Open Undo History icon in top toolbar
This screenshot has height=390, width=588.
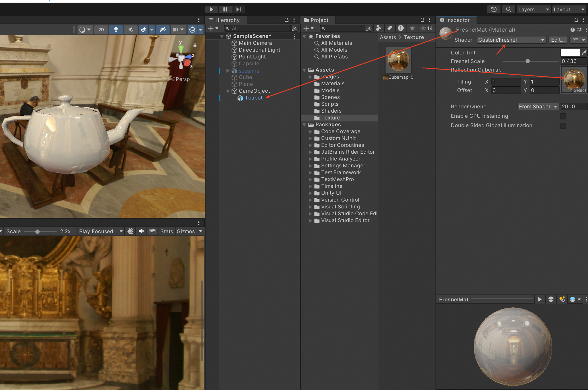point(494,9)
